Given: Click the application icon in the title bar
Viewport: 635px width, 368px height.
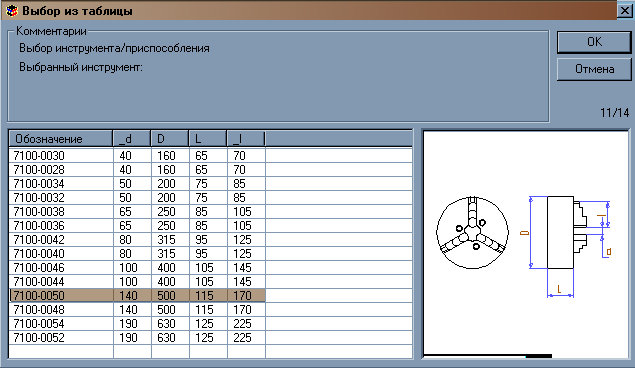Looking at the screenshot, I should point(11,11).
